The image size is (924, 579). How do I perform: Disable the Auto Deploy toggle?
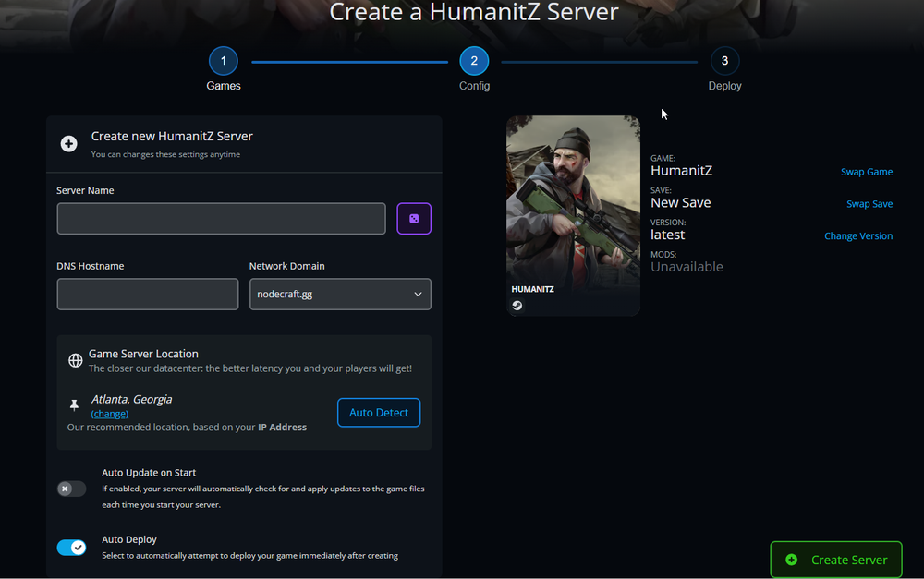(71, 547)
